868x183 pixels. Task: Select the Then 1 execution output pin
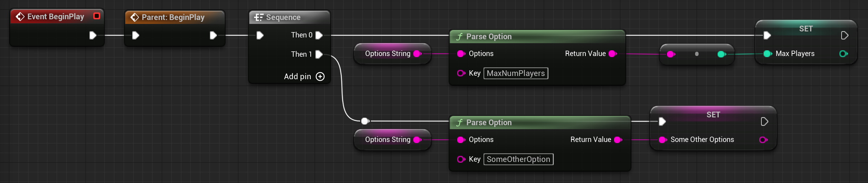point(319,54)
